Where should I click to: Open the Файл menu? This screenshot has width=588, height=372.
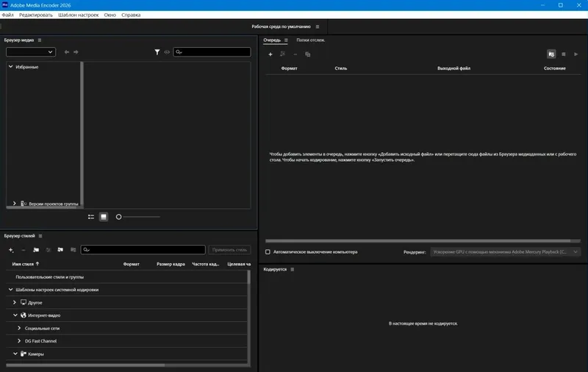click(7, 15)
